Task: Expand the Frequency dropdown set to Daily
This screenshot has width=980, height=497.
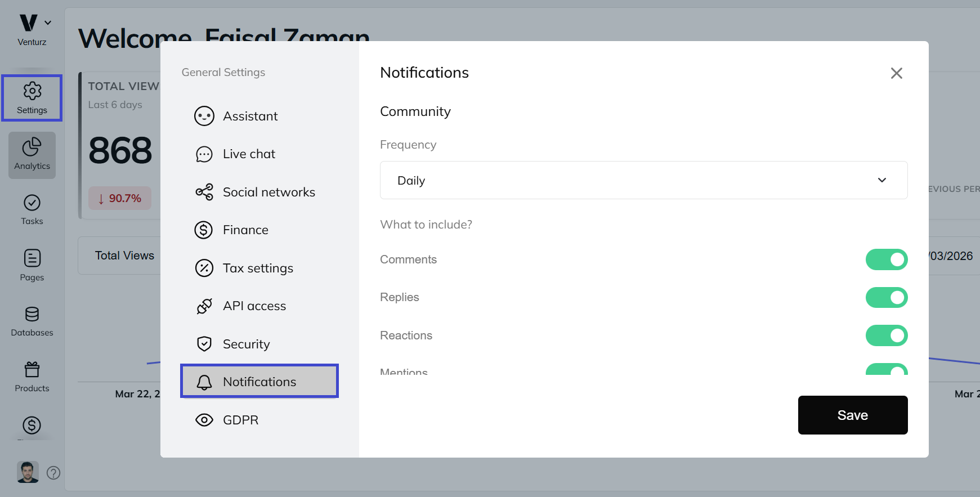Action: 643,180
